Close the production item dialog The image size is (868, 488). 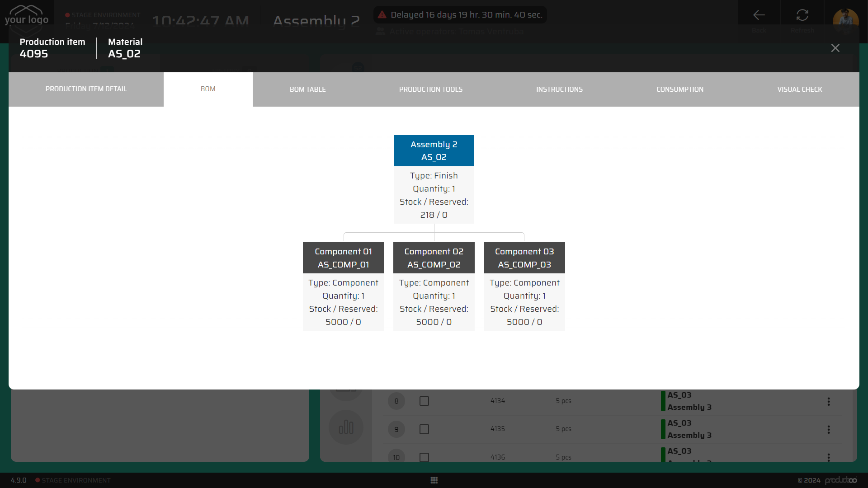[835, 48]
